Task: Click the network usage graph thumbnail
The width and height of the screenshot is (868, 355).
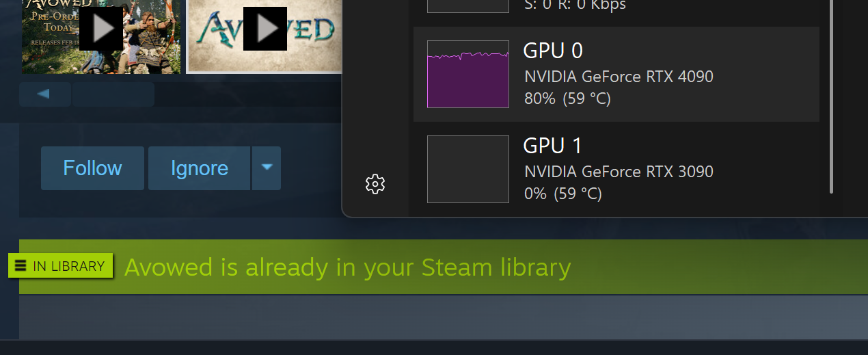Action: (x=468, y=6)
